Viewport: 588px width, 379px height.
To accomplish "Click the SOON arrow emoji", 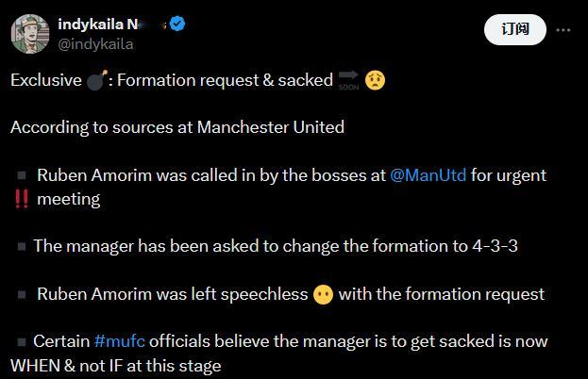I will pyautogui.click(x=348, y=80).
